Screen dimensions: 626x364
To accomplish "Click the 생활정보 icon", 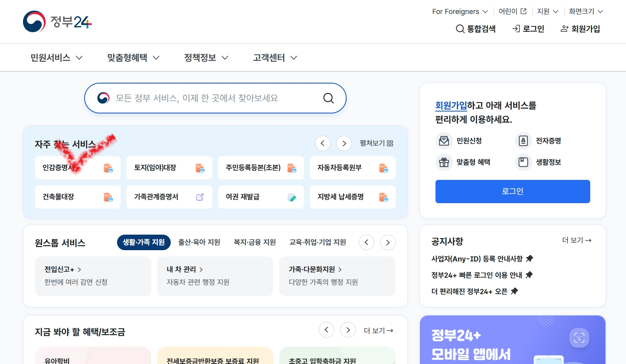I will (x=523, y=162).
